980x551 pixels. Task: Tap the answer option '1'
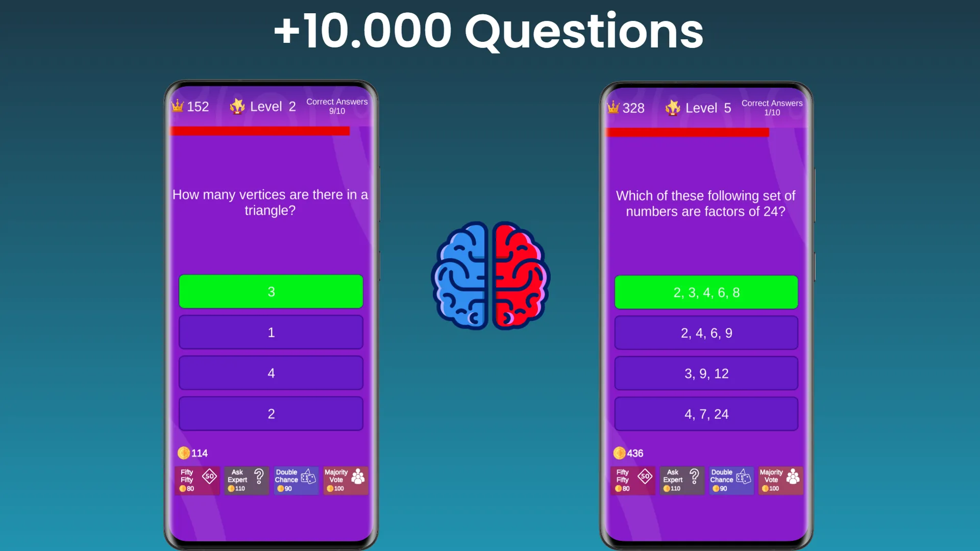click(x=271, y=332)
